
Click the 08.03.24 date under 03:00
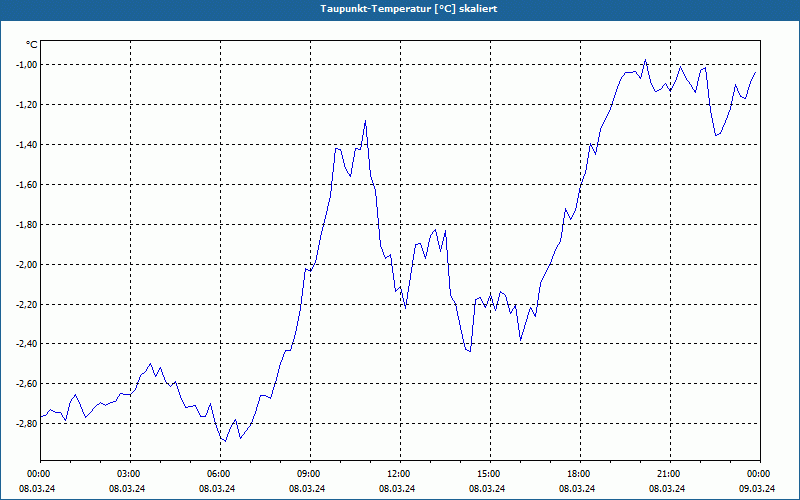[127, 488]
